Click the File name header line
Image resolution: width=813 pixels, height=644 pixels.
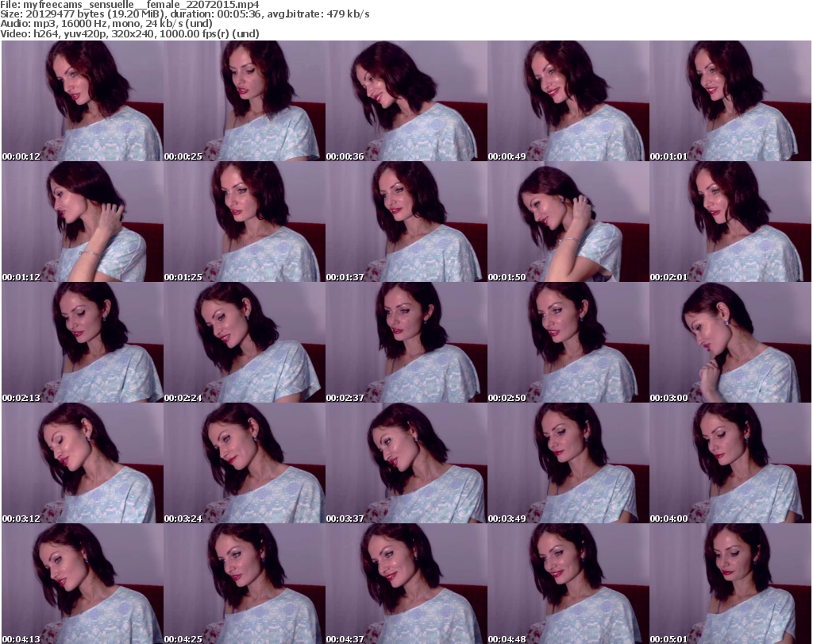(129, 5)
